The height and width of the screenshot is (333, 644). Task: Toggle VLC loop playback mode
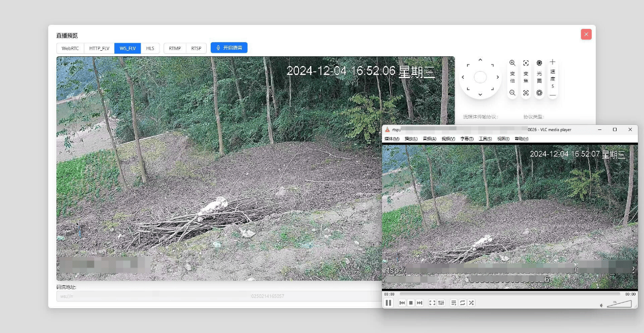(462, 303)
